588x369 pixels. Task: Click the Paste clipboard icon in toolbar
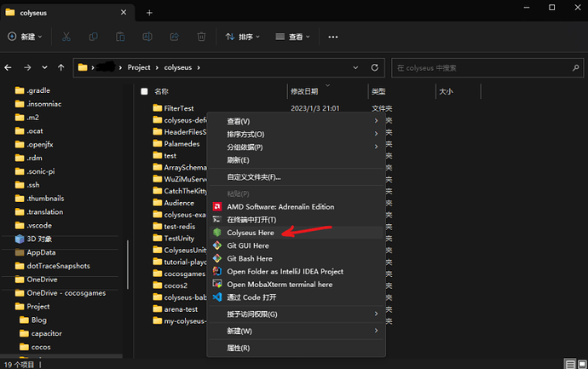(120, 37)
